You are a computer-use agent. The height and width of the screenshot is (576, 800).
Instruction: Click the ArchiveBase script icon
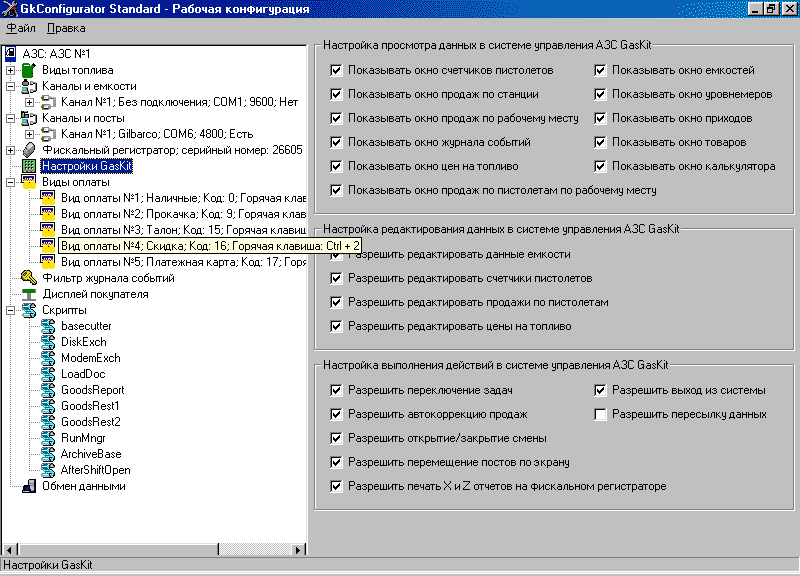48,454
